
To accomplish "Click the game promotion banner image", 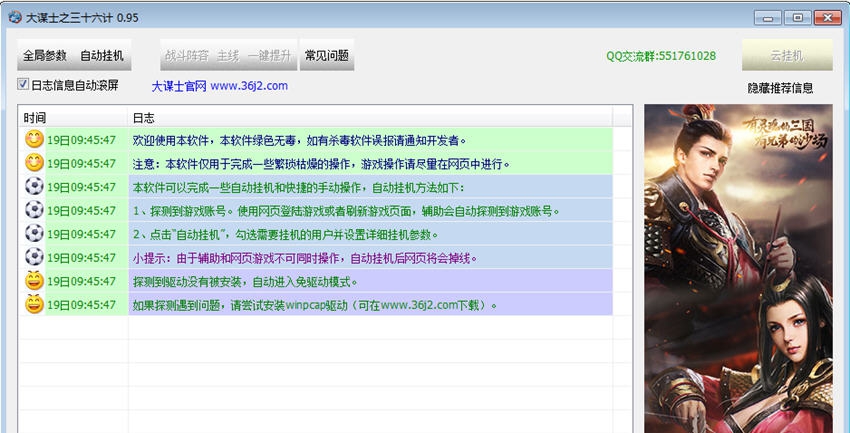I will 738,268.
